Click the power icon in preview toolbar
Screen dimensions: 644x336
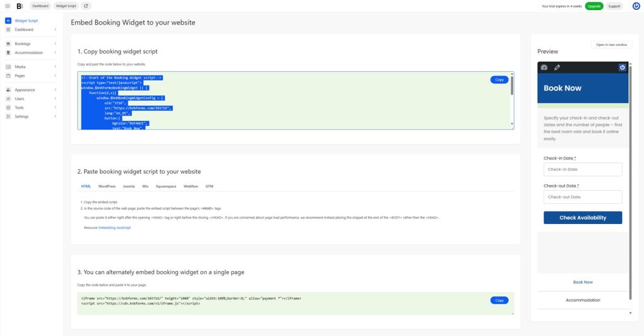622,67
